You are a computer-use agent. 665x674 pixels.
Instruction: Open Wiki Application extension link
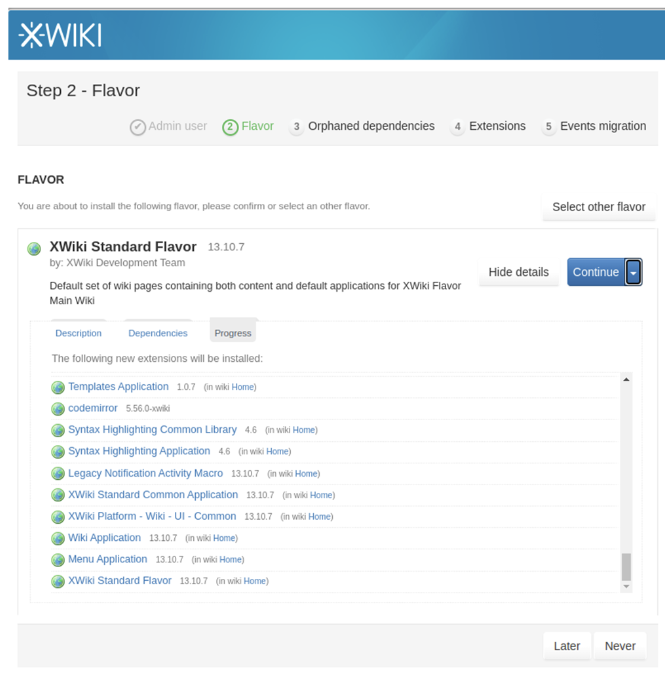pos(104,537)
